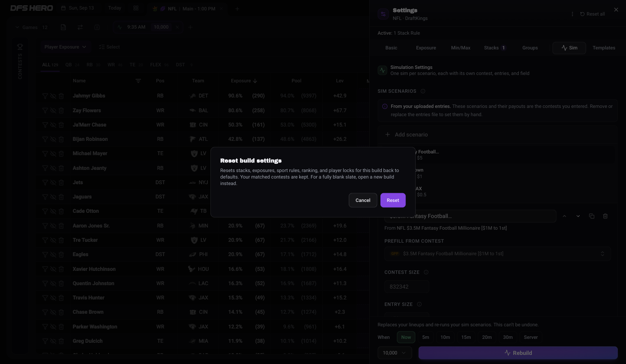
Task: Duplicate the scenario with the copy icon
Action: point(592,216)
